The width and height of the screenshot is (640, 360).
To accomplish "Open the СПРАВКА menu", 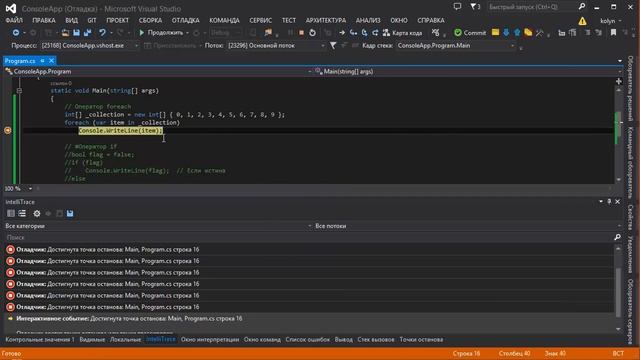I will (431, 20).
